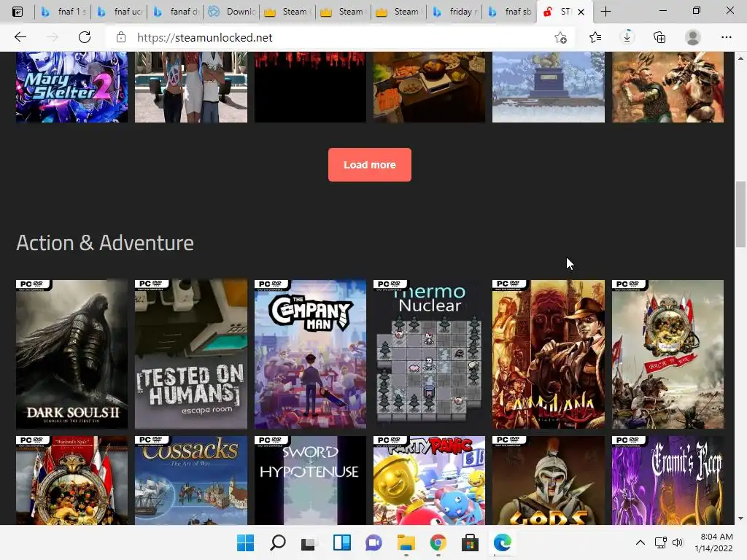Open the Windows Start menu
The height and width of the screenshot is (560, 747).
coord(245,542)
